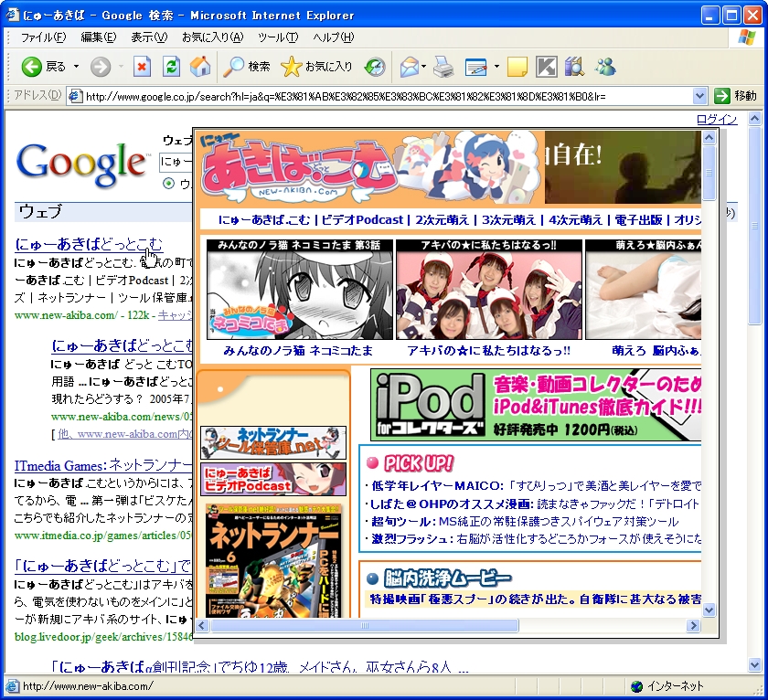Open the 編集(E) menu

(x=99, y=37)
